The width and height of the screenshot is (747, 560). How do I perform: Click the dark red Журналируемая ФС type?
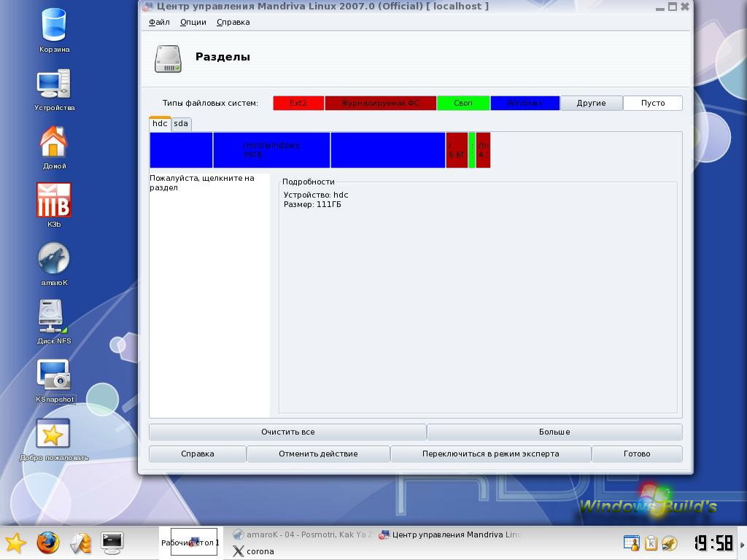(380, 103)
